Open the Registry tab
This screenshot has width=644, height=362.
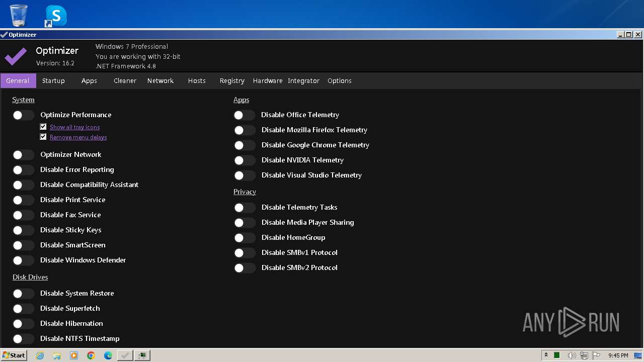232,80
